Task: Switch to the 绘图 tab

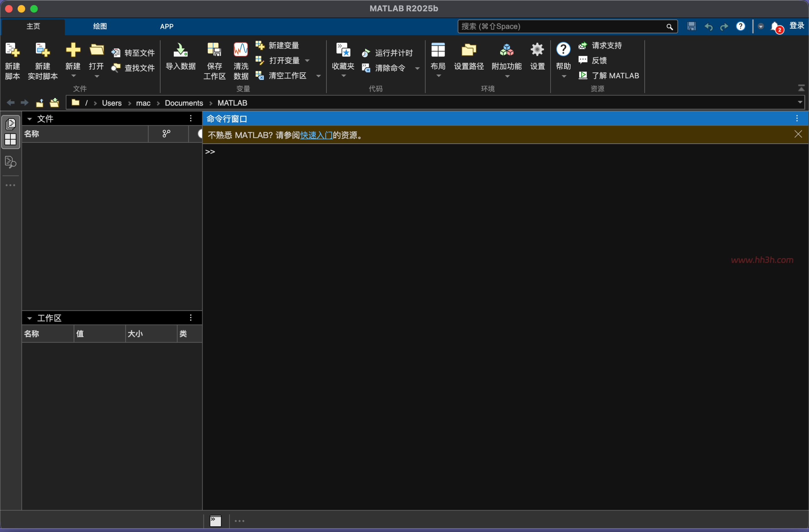Action: [x=100, y=27]
